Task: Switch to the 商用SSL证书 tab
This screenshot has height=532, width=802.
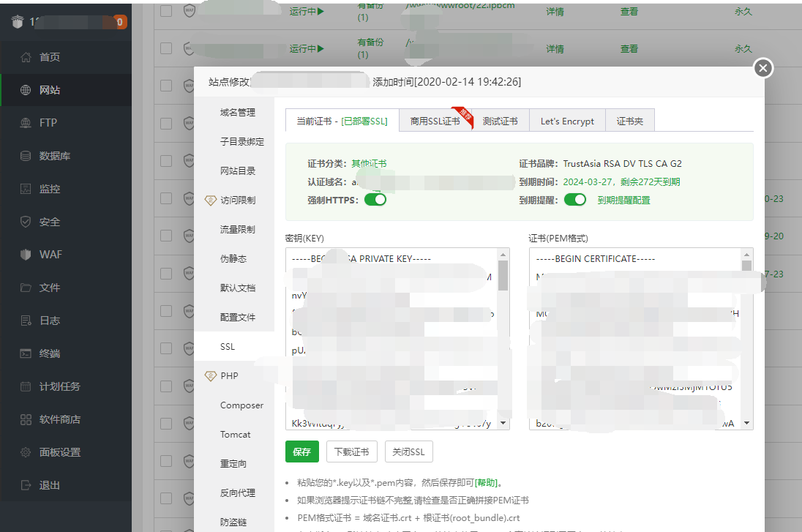Action: tap(435, 121)
